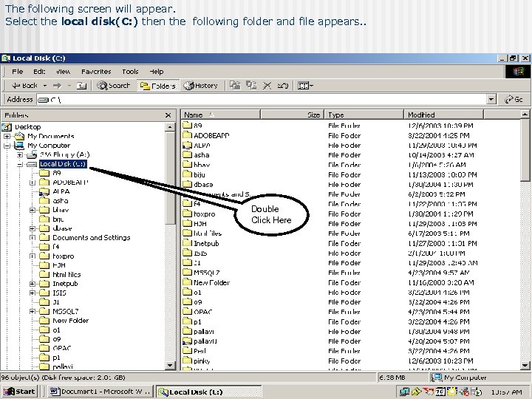Click the Undo toolbar icon

pos(282,86)
